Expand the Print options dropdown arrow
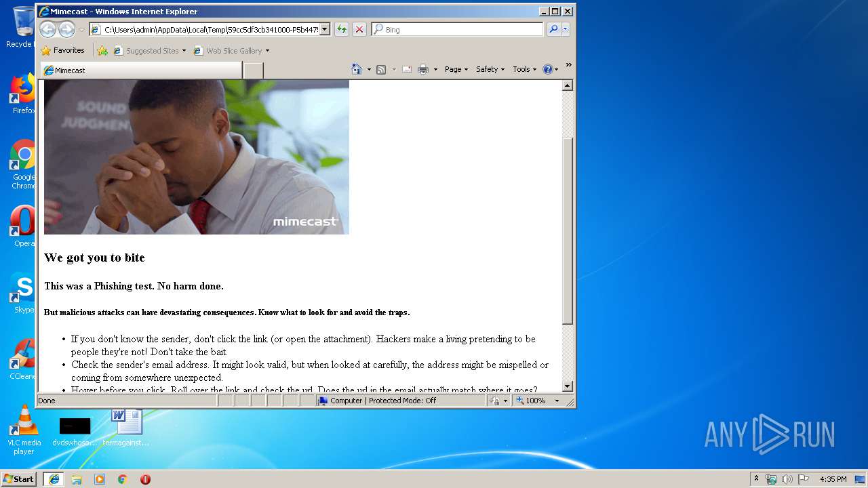 435,69
